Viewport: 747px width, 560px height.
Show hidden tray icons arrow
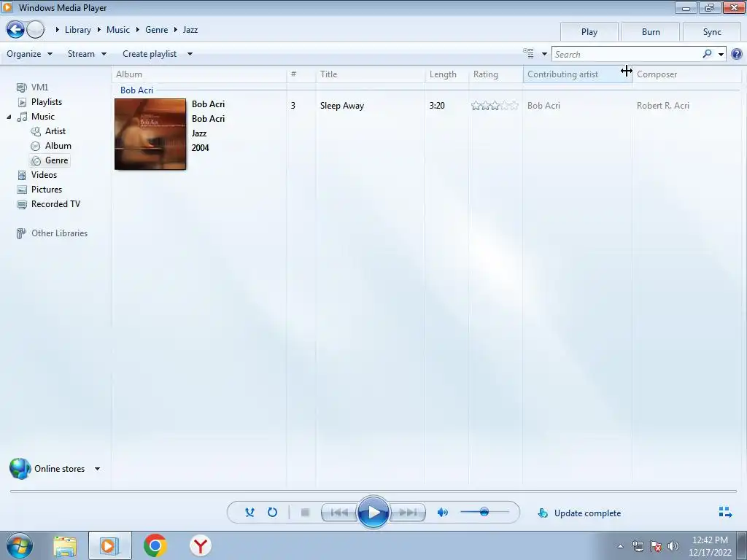click(x=620, y=547)
